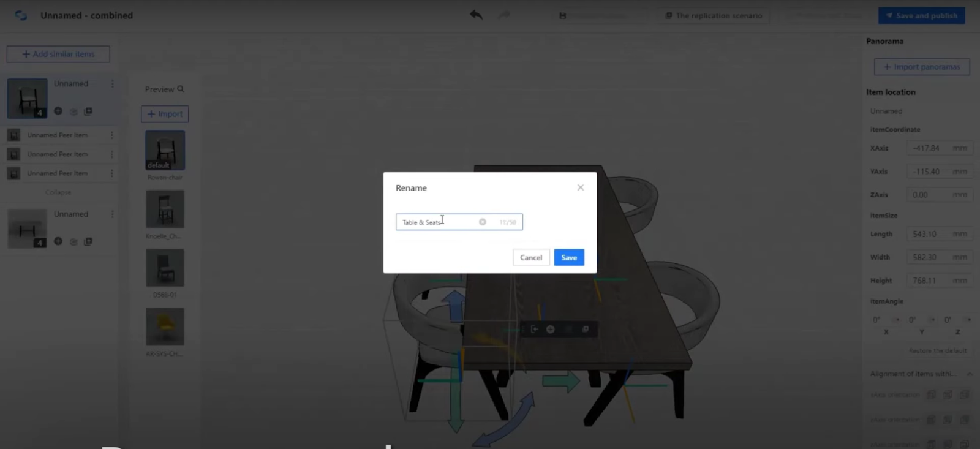Screen dimensions: 980x449
Task: Click Import panoramas
Action: pos(922,67)
